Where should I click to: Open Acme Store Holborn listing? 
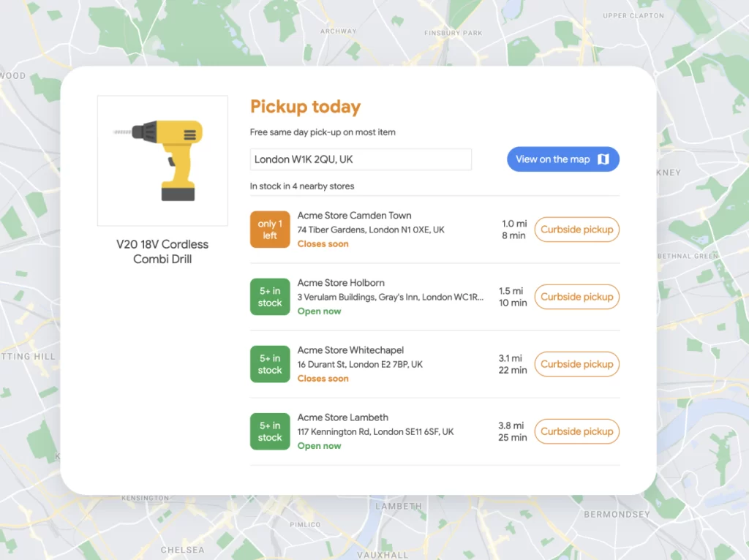pyautogui.click(x=341, y=283)
